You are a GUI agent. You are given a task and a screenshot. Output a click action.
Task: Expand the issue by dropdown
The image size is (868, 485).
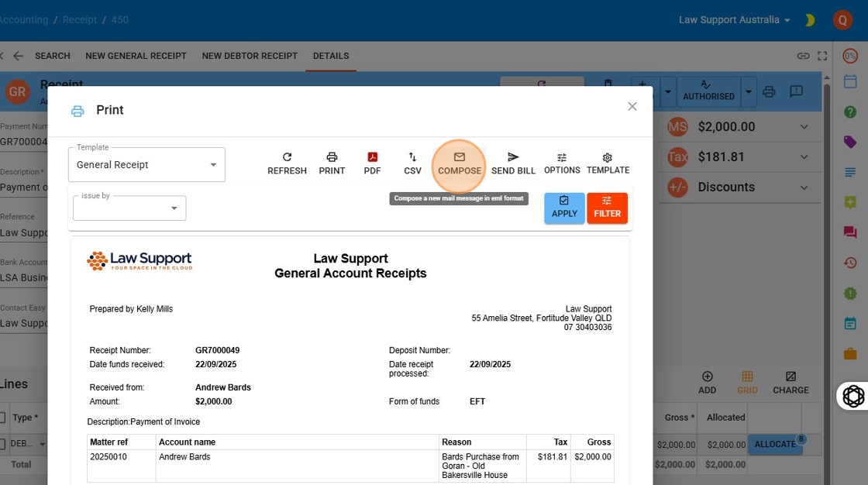click(129, 208)
